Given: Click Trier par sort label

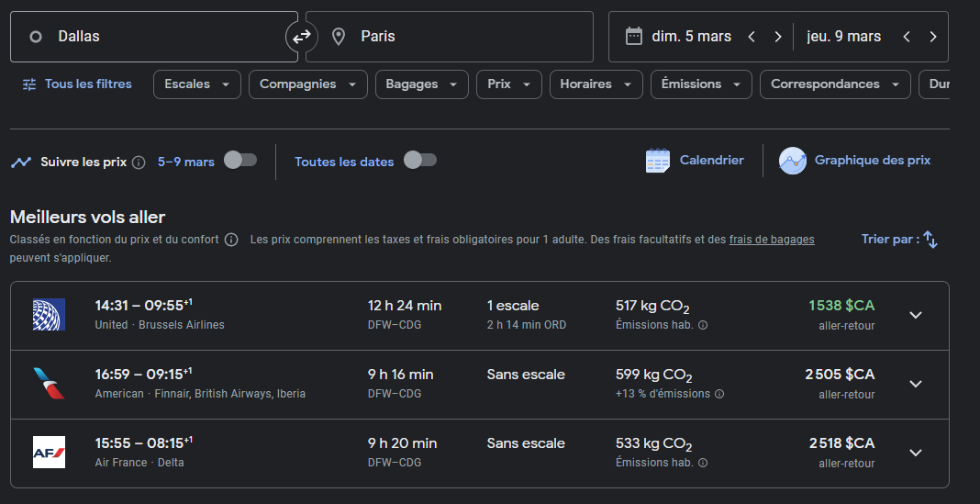Looking at the screenshot, I should tap(890, 240).
